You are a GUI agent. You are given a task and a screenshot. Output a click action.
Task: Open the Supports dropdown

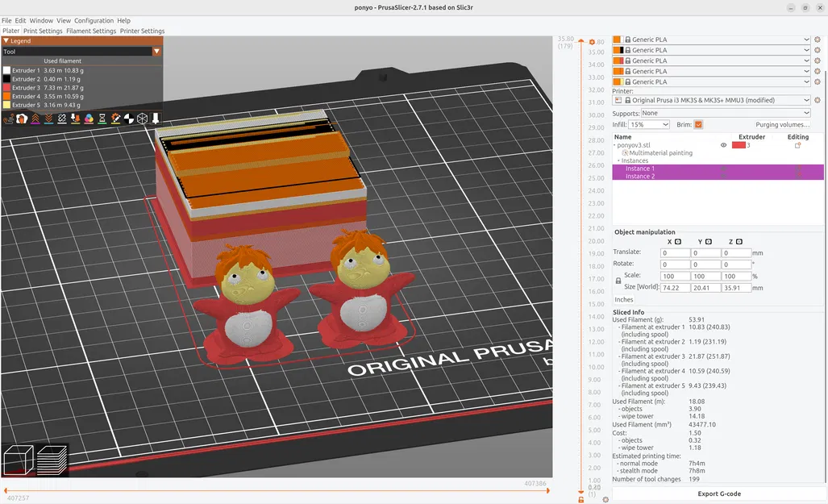click(726, 114)
